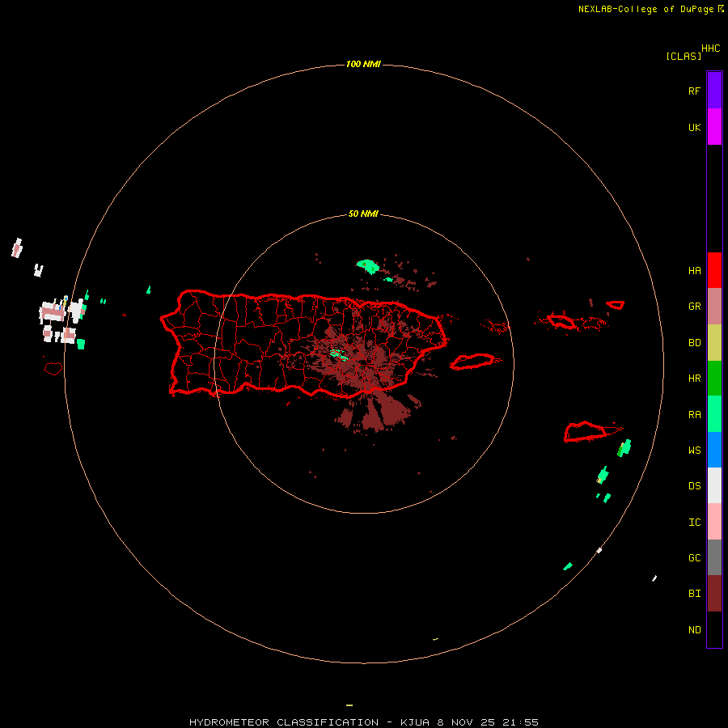Click the RF legend label
The width and height of the screenshot is (728, 728).
click(x=694, y=91)
